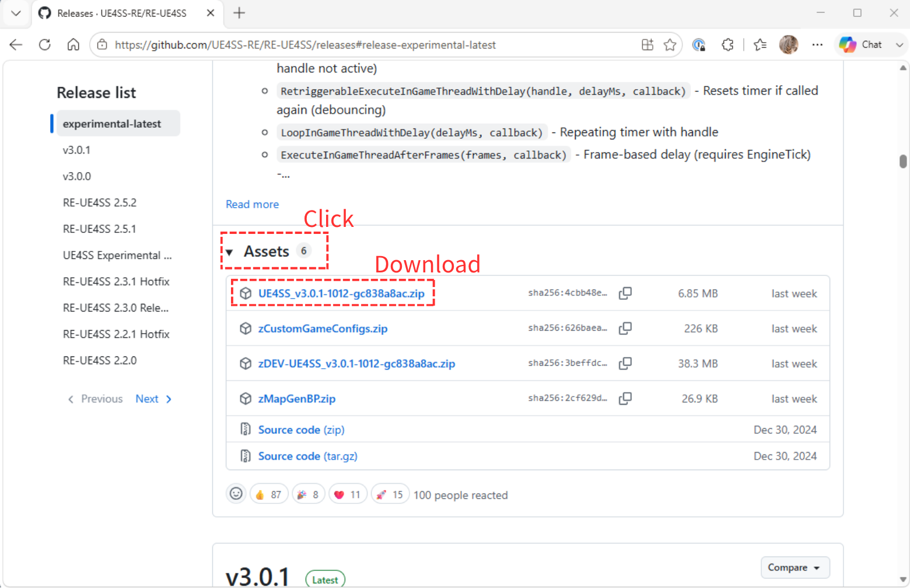Download Source code (zip)
Image resolution: width=910 pixels, height=588 pixels.
coord(302,430)
